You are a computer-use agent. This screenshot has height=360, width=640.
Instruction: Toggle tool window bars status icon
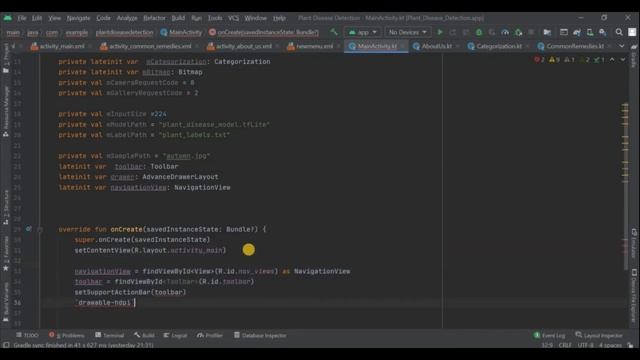6,345
